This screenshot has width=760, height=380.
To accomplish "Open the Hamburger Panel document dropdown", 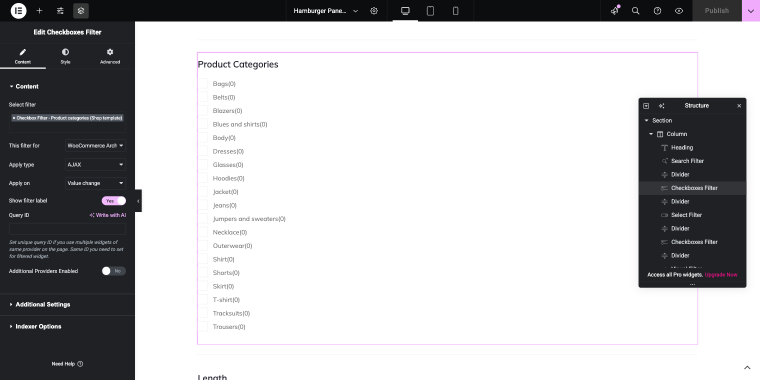I will [x=325, y=11].
